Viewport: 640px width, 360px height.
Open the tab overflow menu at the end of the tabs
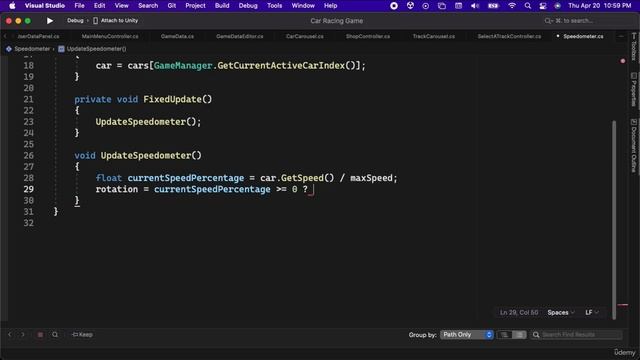point(621,36)
